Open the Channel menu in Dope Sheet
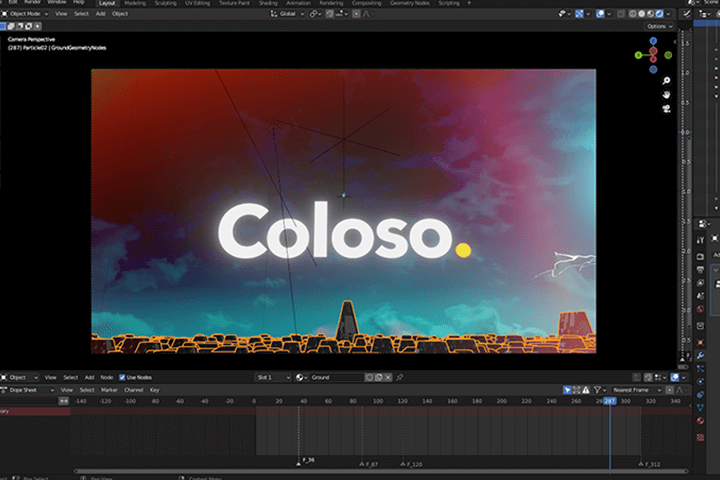Viewport: 720px width, 480px height. click(134, 390)
